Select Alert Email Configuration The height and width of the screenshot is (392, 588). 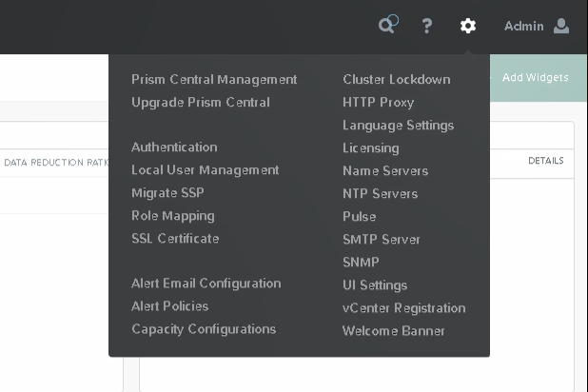click(206, 284)
